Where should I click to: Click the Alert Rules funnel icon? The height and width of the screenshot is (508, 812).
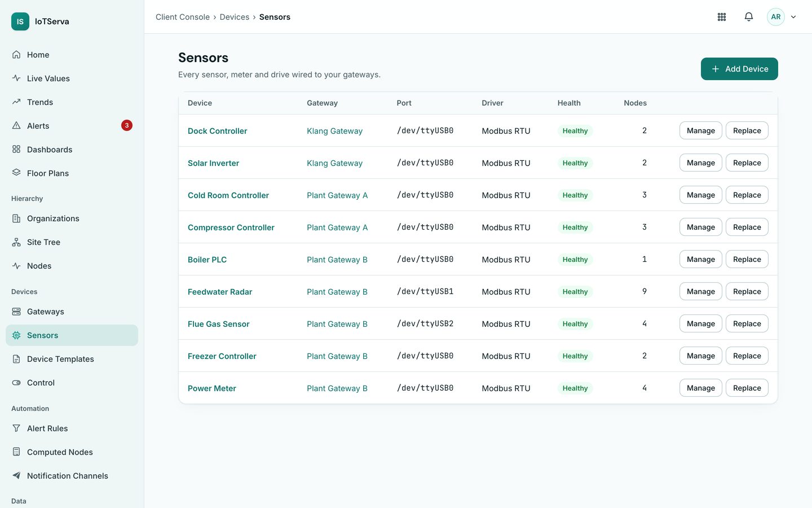(x=16, y=428)
